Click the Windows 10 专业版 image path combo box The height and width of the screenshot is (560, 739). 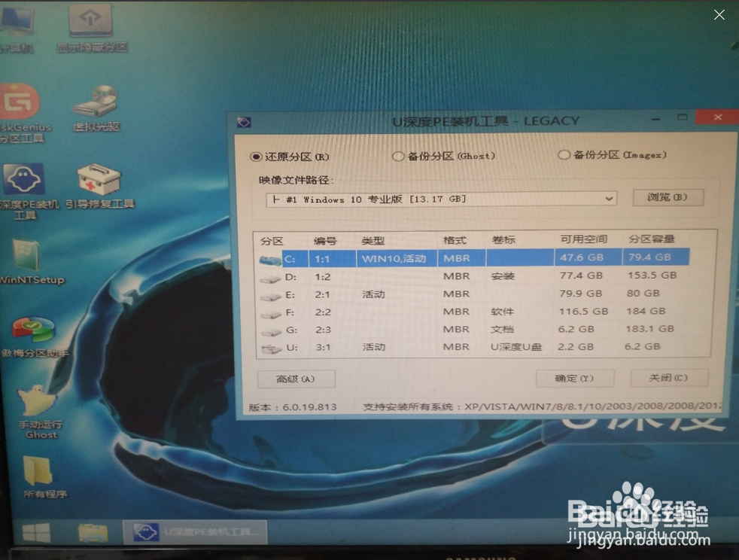coord(441,199)
